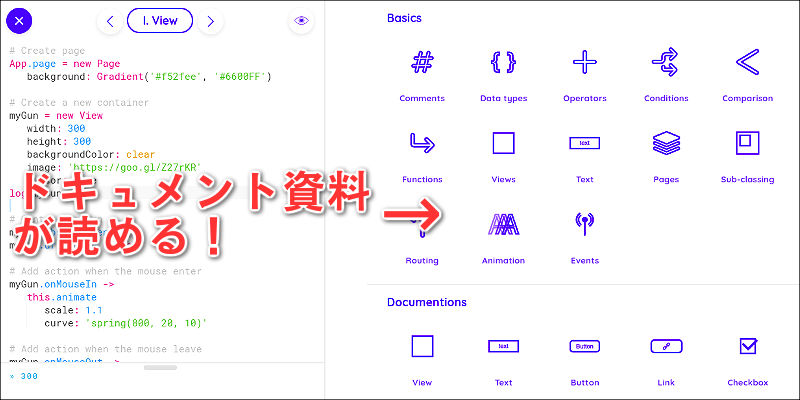Click comment '# Create page'

pyautogui.click(x=47, y=51)
